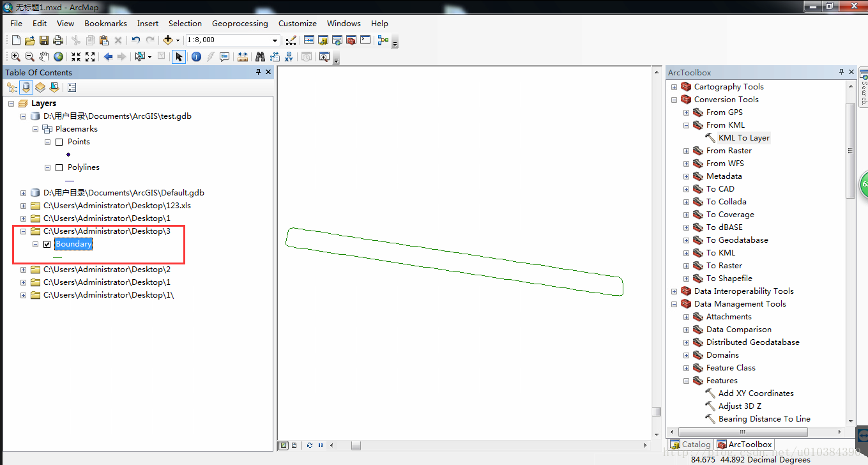868x465 pixels.
Task: Open a map document with the Open icon
Action: pyautogui.click(x=29, y=40)
